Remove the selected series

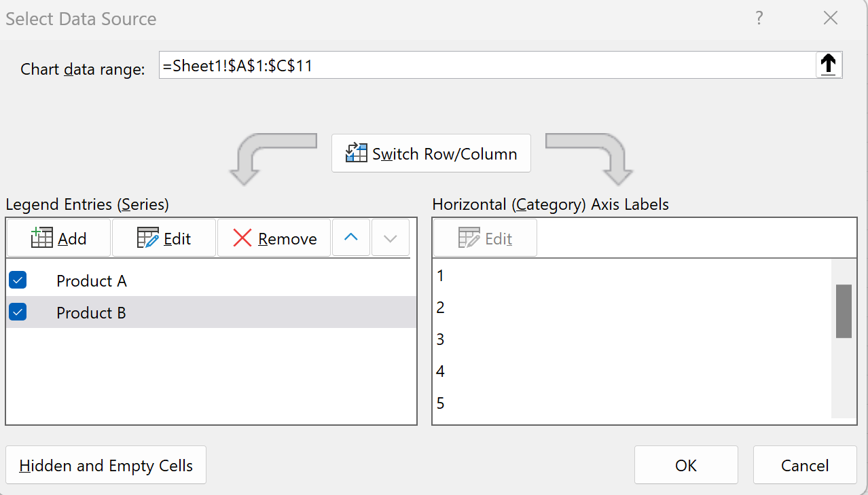pyautogui.click(x=274, y=238)
